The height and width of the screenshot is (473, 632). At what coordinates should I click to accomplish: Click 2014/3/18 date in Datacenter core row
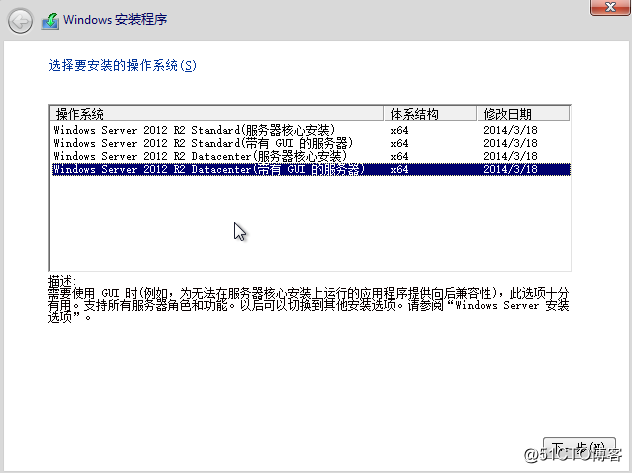click(510, 156)
